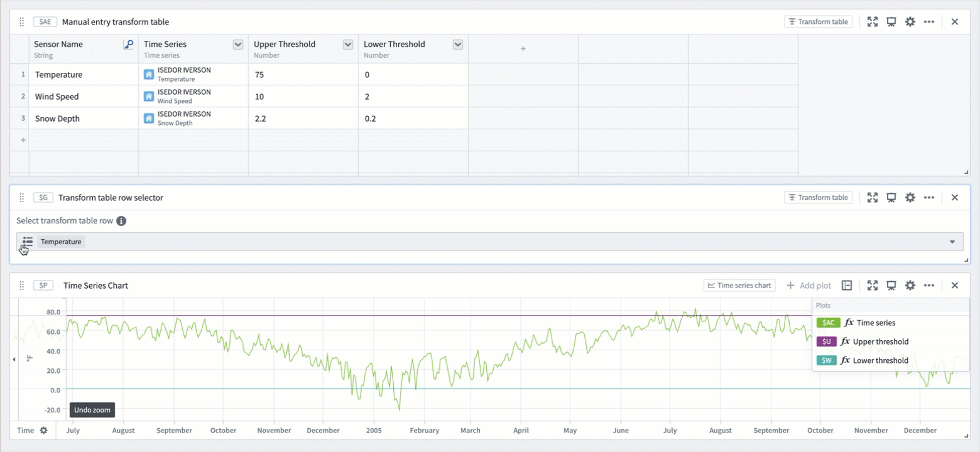Click info icon beside Select transform table row
980x452 pixels.
point(121,221)
